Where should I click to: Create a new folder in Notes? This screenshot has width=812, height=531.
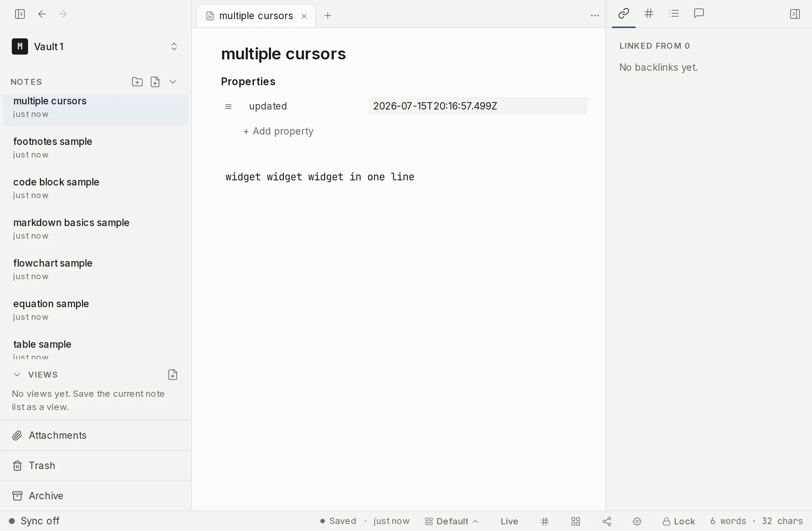tap(137, 82)
